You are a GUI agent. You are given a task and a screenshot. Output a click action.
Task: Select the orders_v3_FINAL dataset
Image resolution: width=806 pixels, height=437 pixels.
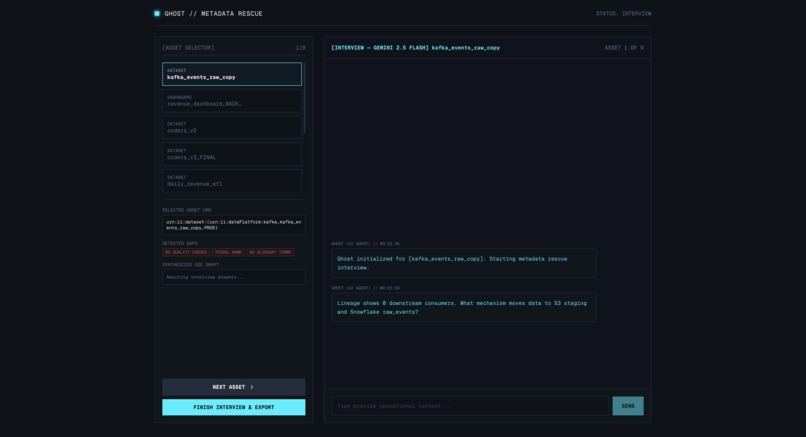click(232, 154)
